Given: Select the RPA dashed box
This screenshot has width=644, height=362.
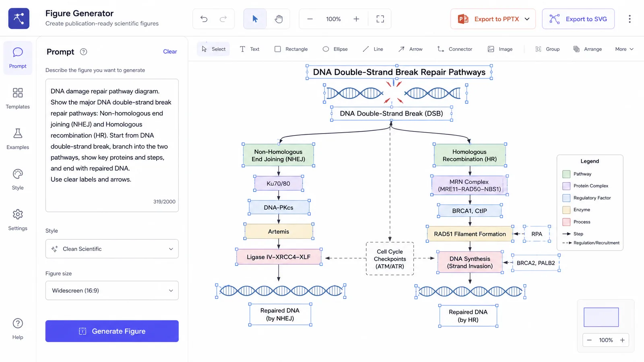Looking at the screenshot, I should [x=537, y=234].
